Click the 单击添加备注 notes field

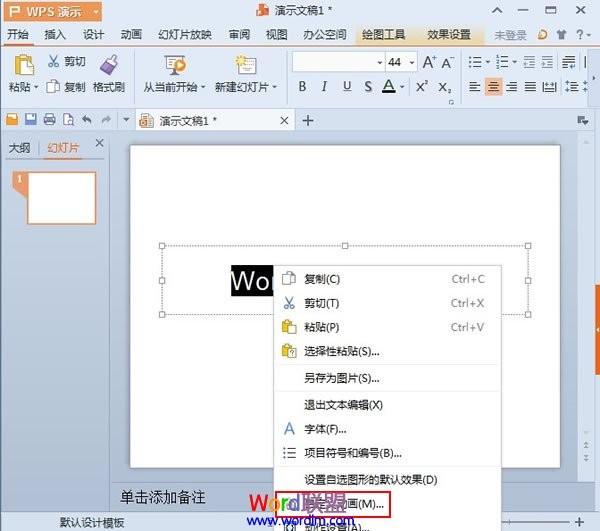[163, 497]
